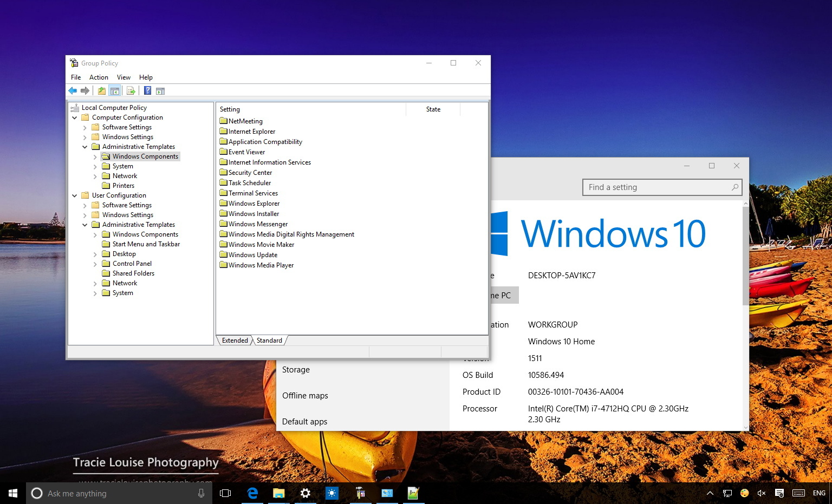Click the Find a setting search box

(655, 187)
